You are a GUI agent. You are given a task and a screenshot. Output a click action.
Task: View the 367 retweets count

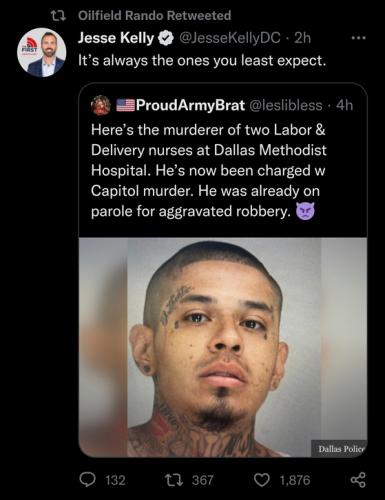202,480
